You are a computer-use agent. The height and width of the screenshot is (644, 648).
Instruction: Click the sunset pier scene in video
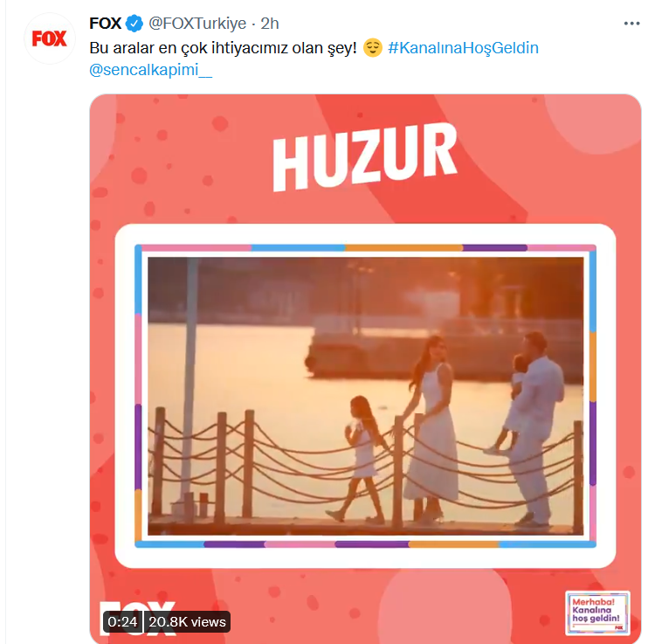366,396
